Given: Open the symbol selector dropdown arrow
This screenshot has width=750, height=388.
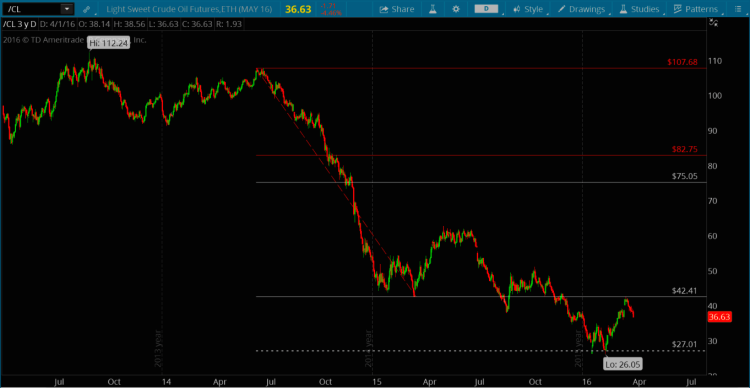Looking at the screenshot, I should coord(67,9).
